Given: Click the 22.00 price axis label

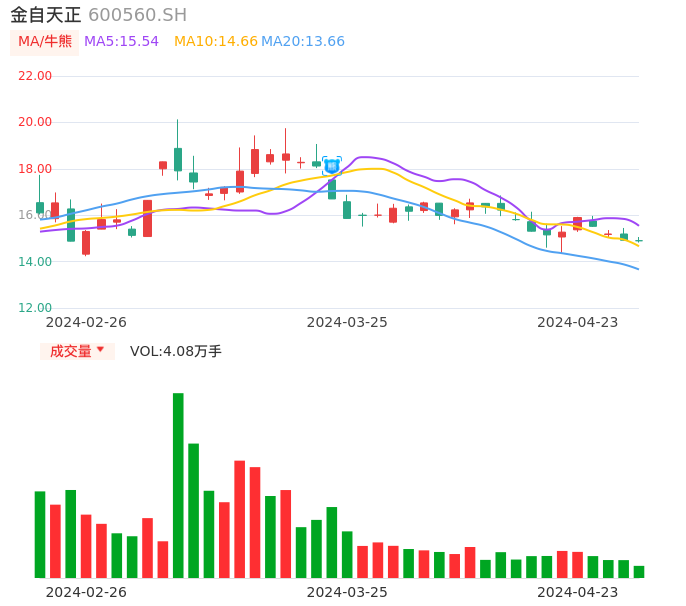Looking at the screenshot, I should coord(35,76).
